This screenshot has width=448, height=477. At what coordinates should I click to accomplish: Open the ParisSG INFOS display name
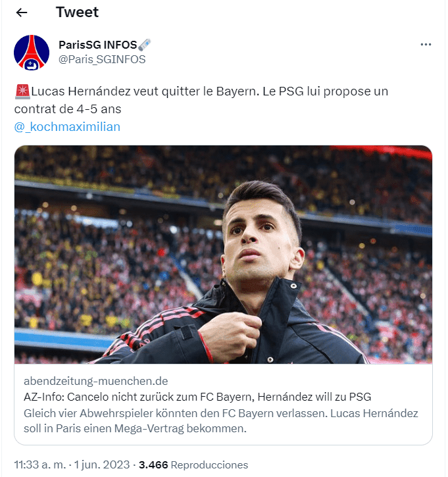click(x=98, y=45)
